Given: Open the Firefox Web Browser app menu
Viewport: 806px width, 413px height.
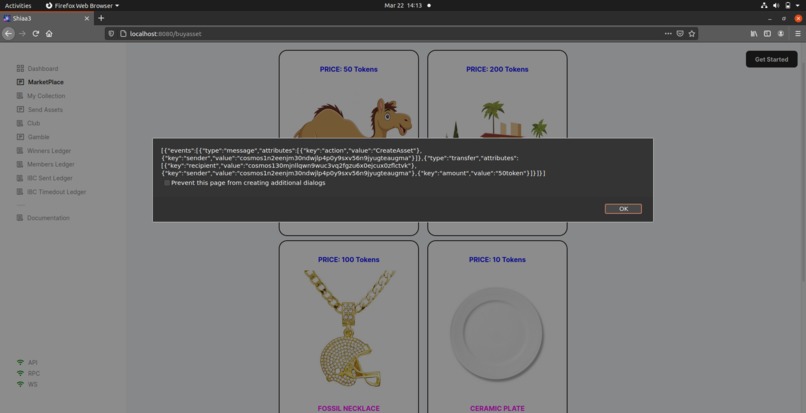Looking at the screenshot, I should (82, 6).
